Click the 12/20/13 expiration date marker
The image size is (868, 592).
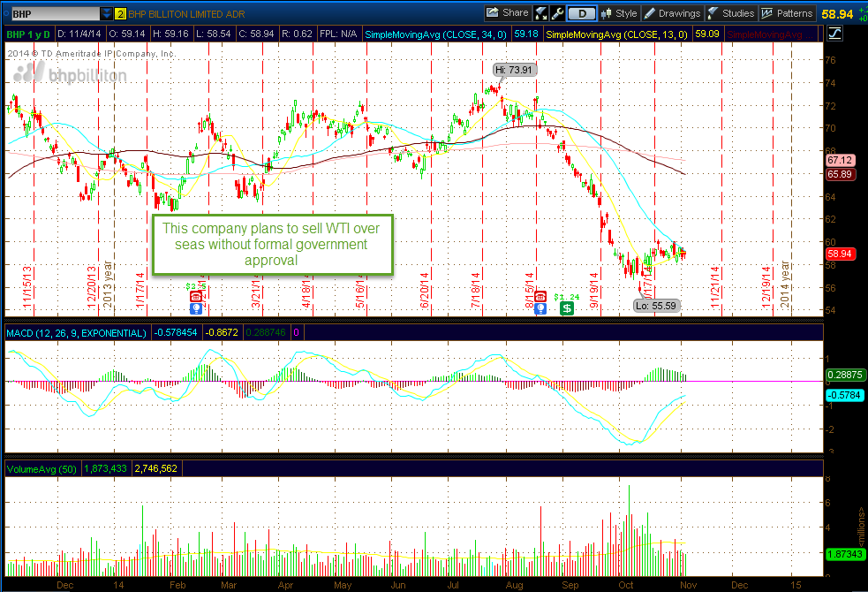[x=91, y=286]
